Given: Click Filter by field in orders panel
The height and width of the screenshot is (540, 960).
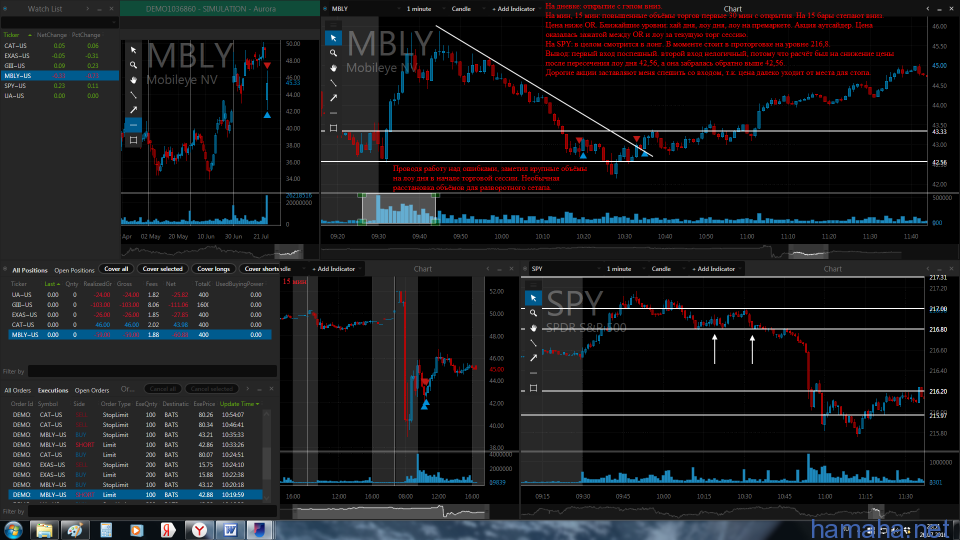Looking at the screenshot, I should [x=152, y=511].
